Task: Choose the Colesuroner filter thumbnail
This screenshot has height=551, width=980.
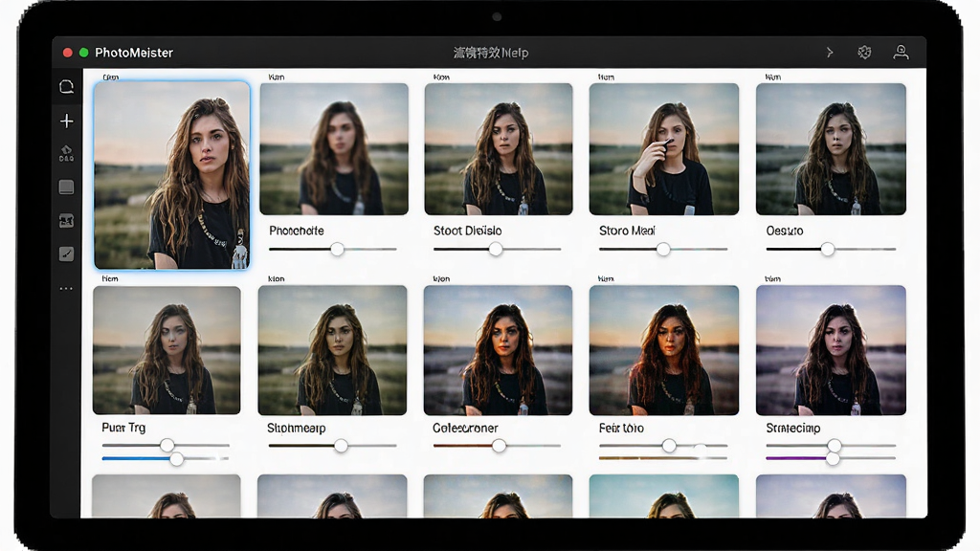Action: click(x=498, y=350)
